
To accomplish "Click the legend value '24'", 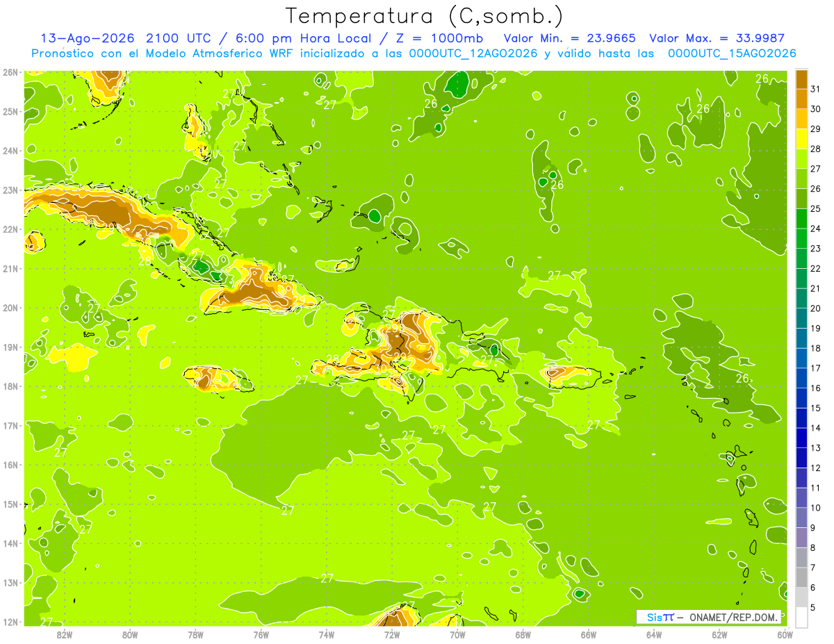I will (x=815, y=229).
